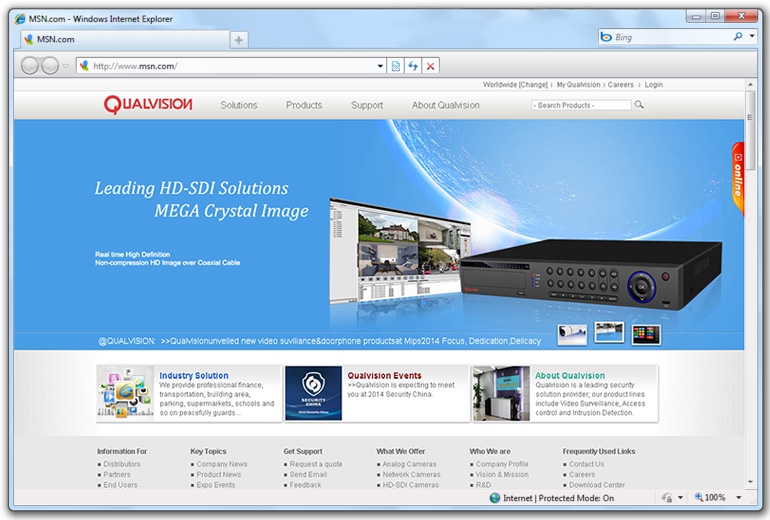Image resolution: width=770 pixels, height=520 pixels.
Task: Click the Bing search magnifier icon
Action: click(738, 36)
